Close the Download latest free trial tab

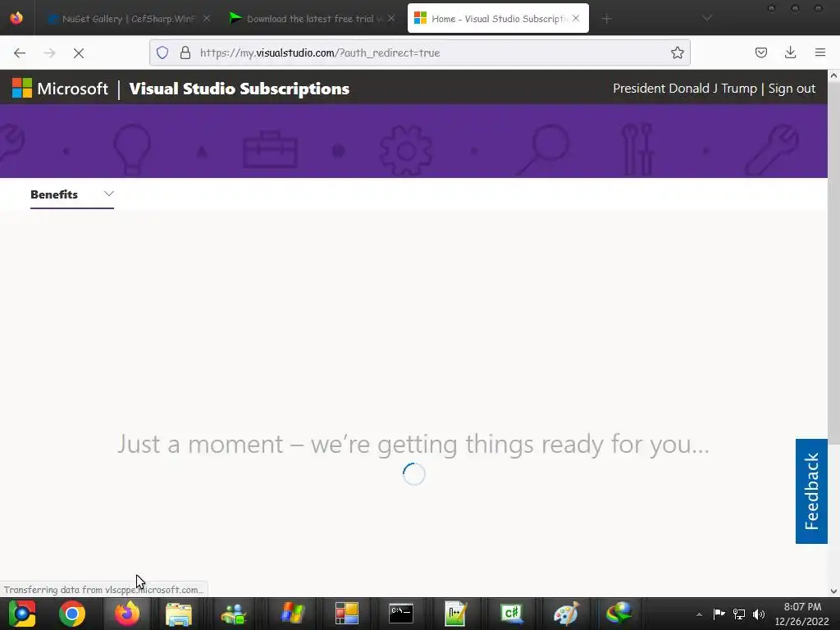coord(391,18)
